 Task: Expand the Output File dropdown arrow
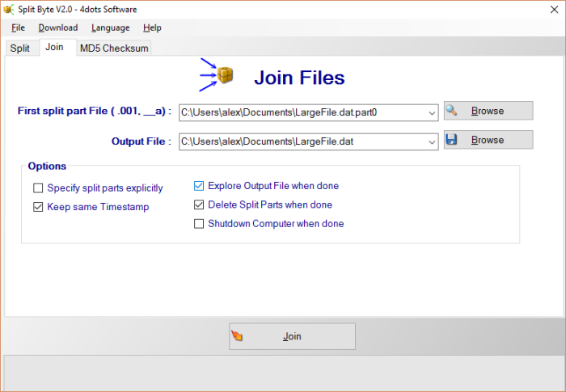tap(432, 142)
